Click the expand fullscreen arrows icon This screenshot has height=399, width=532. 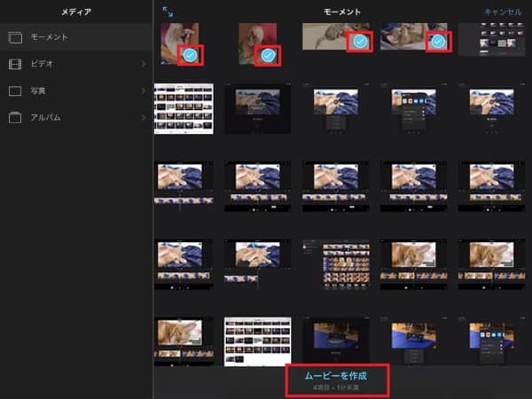coord(168,12)
